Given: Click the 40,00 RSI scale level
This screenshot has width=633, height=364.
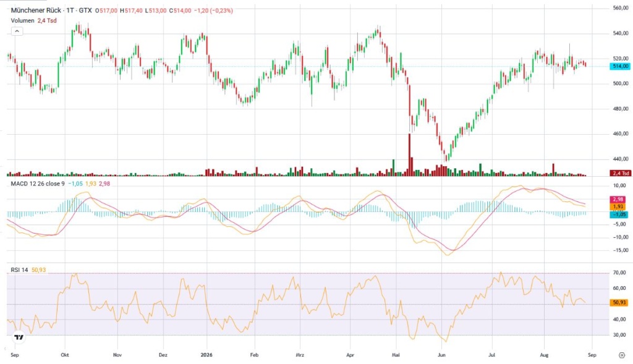Looking at the screenshot, I should (619, 320).
